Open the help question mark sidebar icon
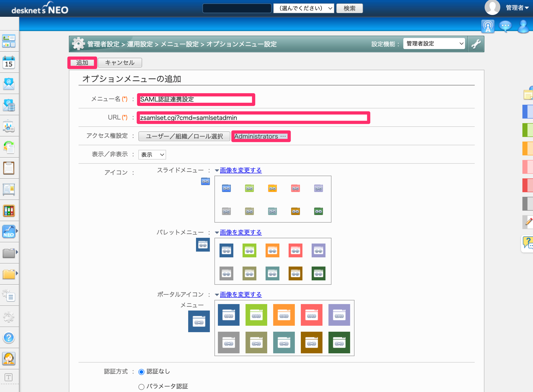Screen dimensions: 533x392 coord(9,337)
